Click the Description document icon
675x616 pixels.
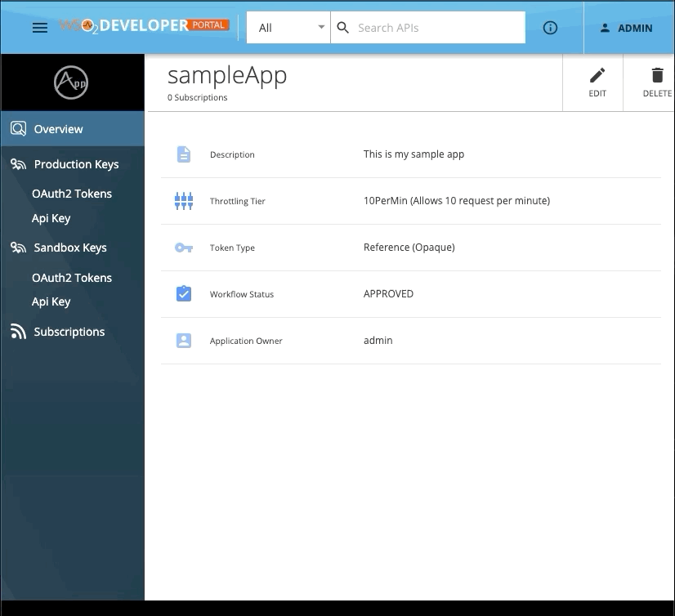coord(184,154)
